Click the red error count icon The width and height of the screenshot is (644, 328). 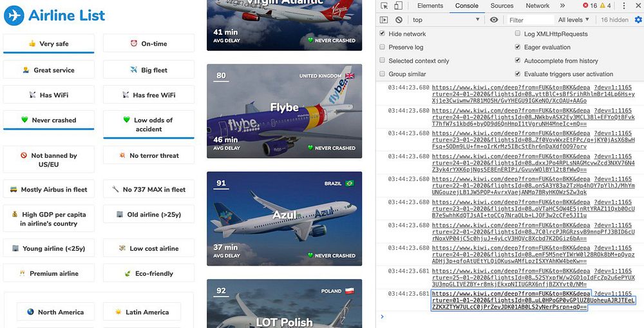click(585, 6)
